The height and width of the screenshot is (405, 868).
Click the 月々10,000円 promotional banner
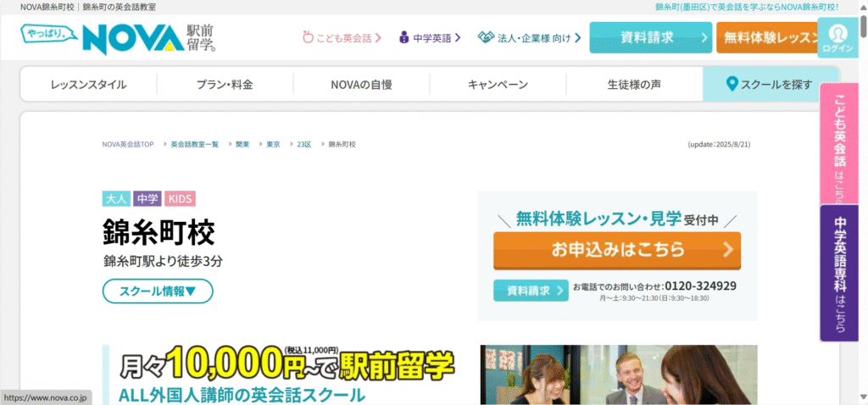click(x=284, y=374)
